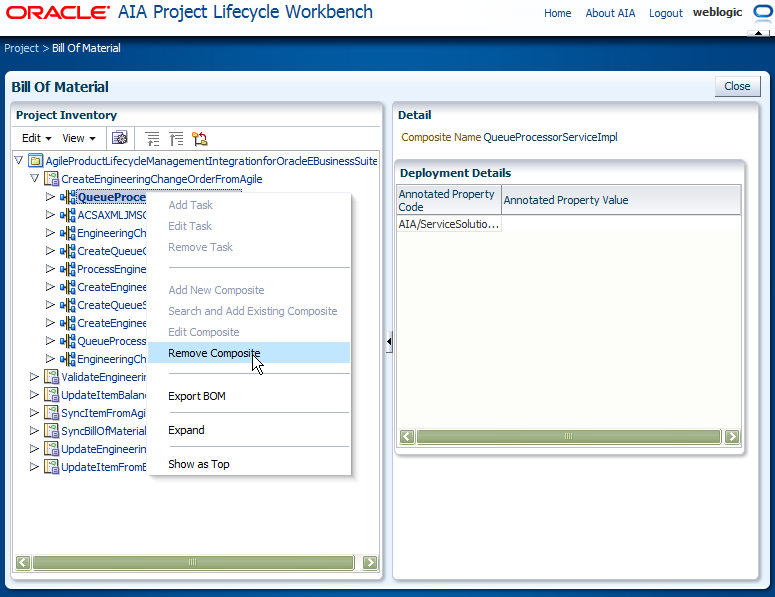Click the Project Inventory horizontal scrollbar thumb
This screenshot has height=597, width=775.
pos(193,562)
